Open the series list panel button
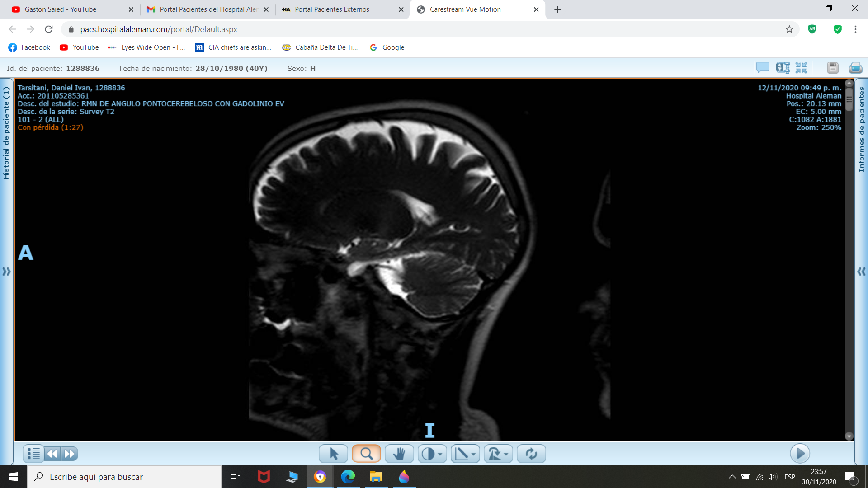The image size is (868, 488). (33, 454)
